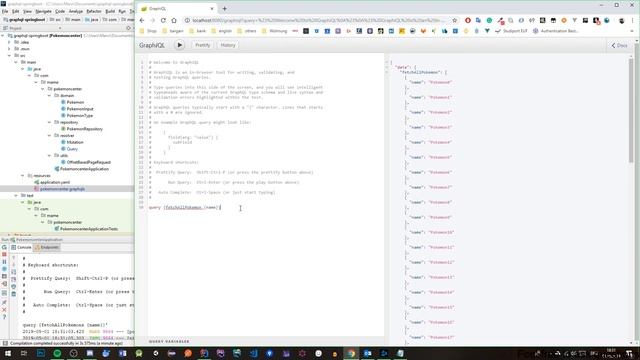Run the GraphiQL query with play button
The width and height of the screenshot is (640, 360).
click(x=179, y=45)
